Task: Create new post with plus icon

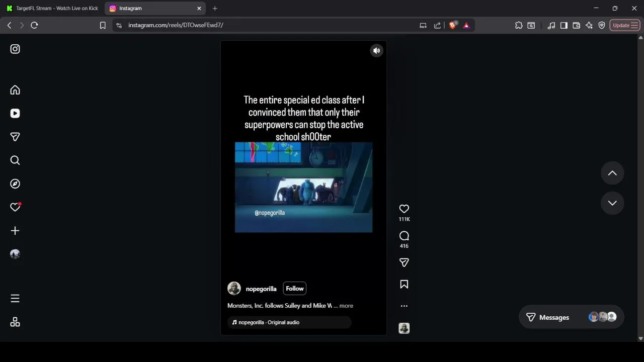Action: coord(15,231)
